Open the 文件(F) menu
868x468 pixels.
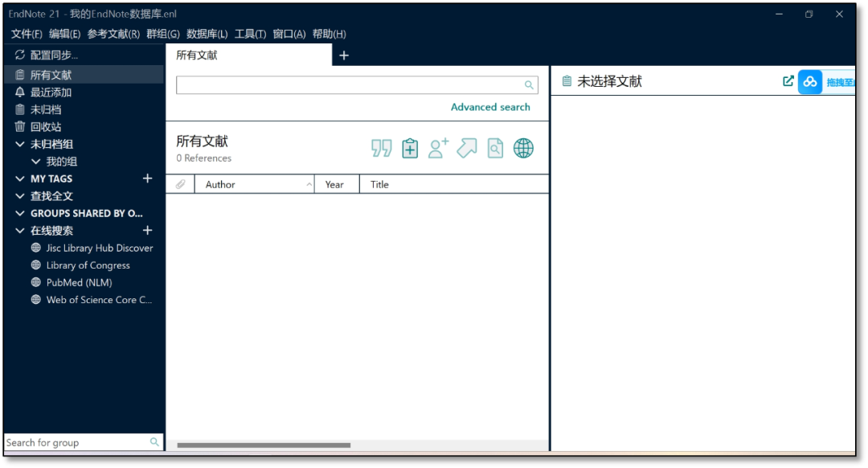click(27, 34)
